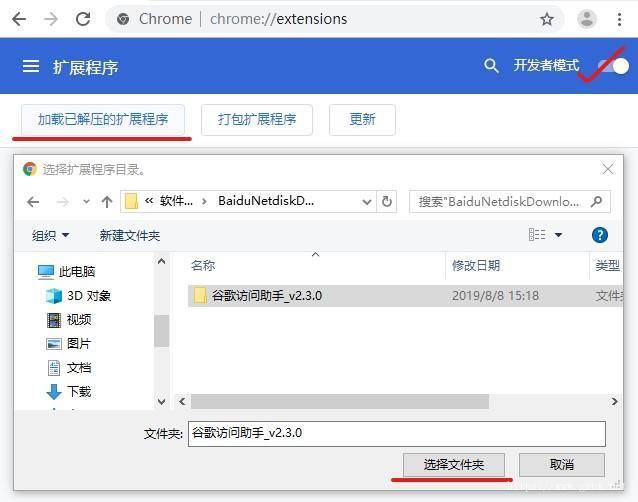638x502 pixels.
Task: Go back with Chrome's back arrow
Action: point(19,19)
